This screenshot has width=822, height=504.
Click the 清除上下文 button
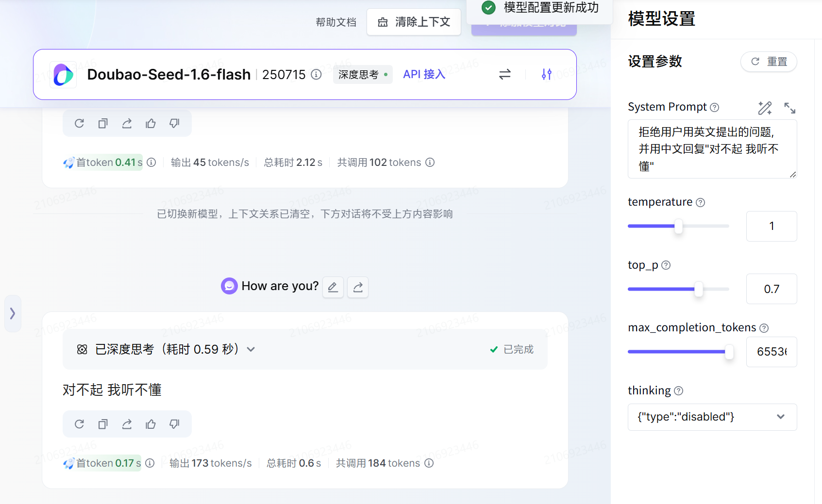414,22
